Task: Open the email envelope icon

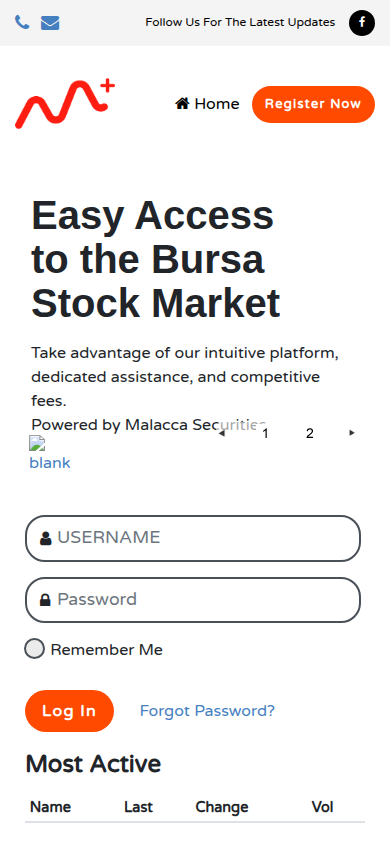Action: click(50, 23)
